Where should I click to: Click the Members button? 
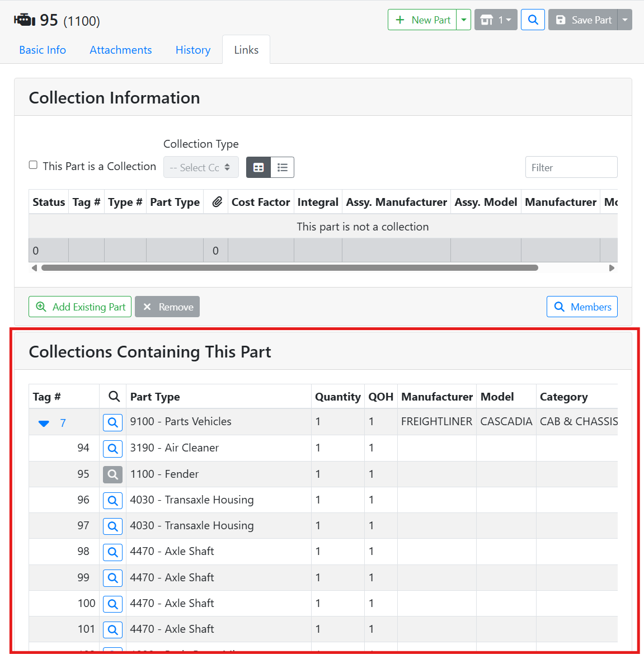coord(582,307)
